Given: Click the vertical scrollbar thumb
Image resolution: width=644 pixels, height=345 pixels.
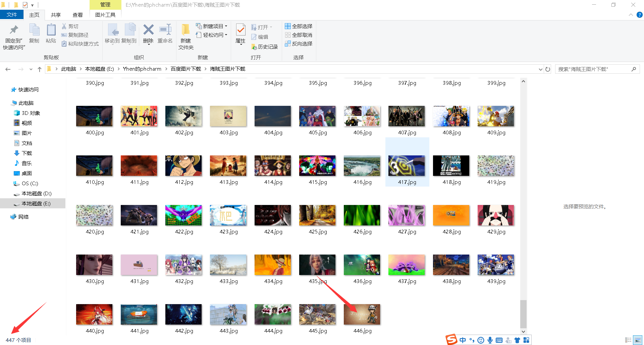Looking at the screenshot, I should (523, 314).
